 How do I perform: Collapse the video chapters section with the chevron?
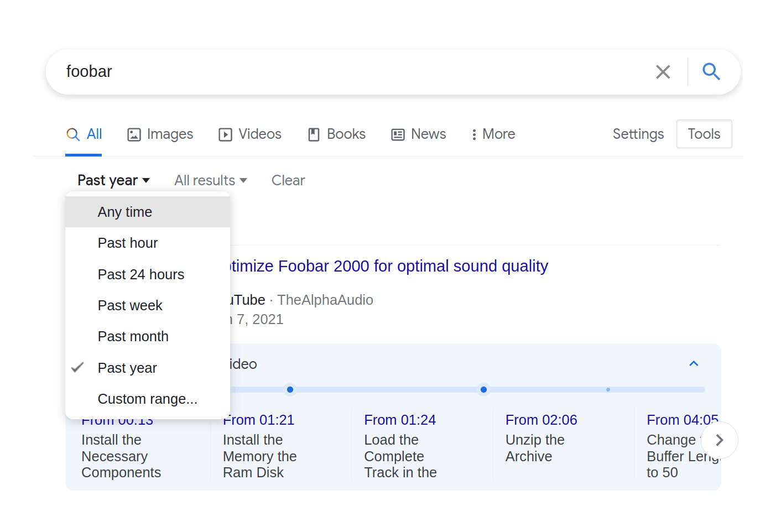(x=694, y=363)
